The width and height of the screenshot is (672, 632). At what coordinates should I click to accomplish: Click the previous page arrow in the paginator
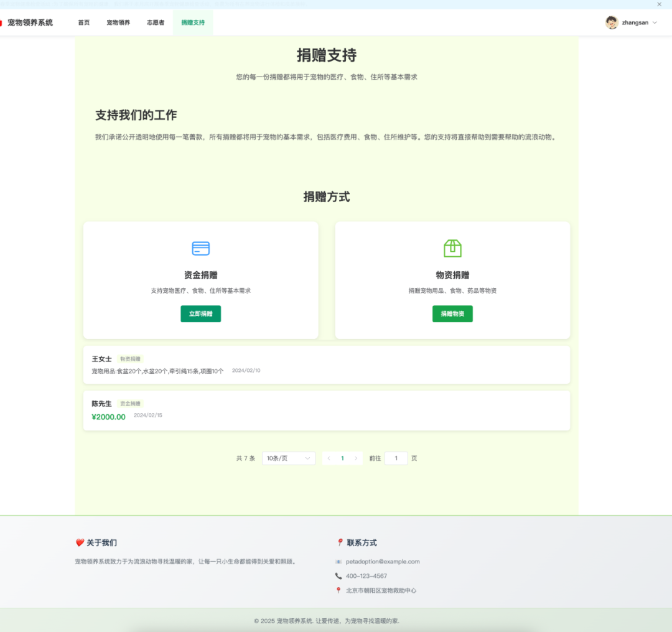pos(329,458)
